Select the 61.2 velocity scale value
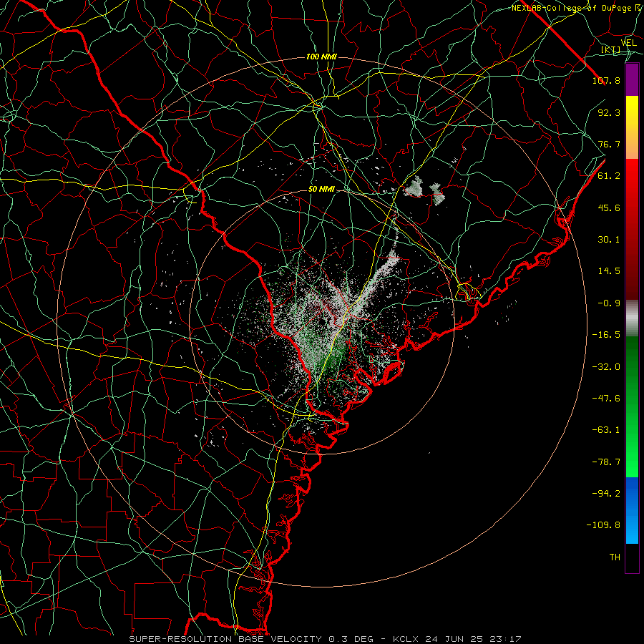Viewport: 644px width, 644px height. tap(609, 176)
